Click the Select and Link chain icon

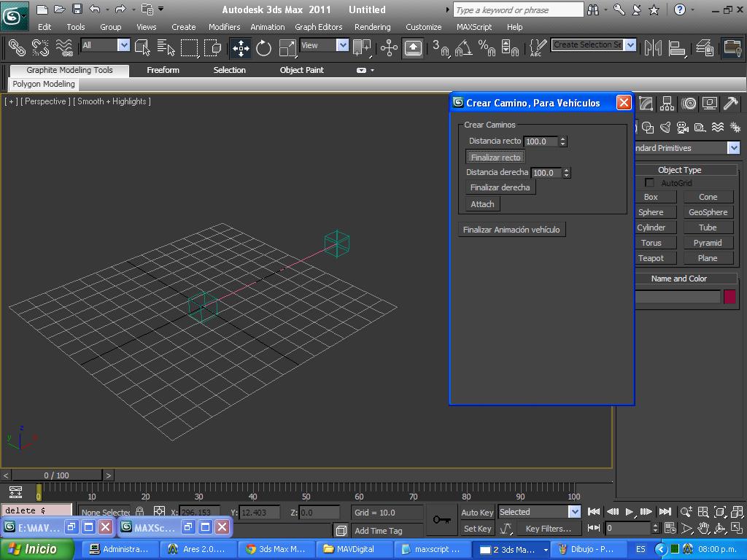pyautogui.click(x=16, y=48)
